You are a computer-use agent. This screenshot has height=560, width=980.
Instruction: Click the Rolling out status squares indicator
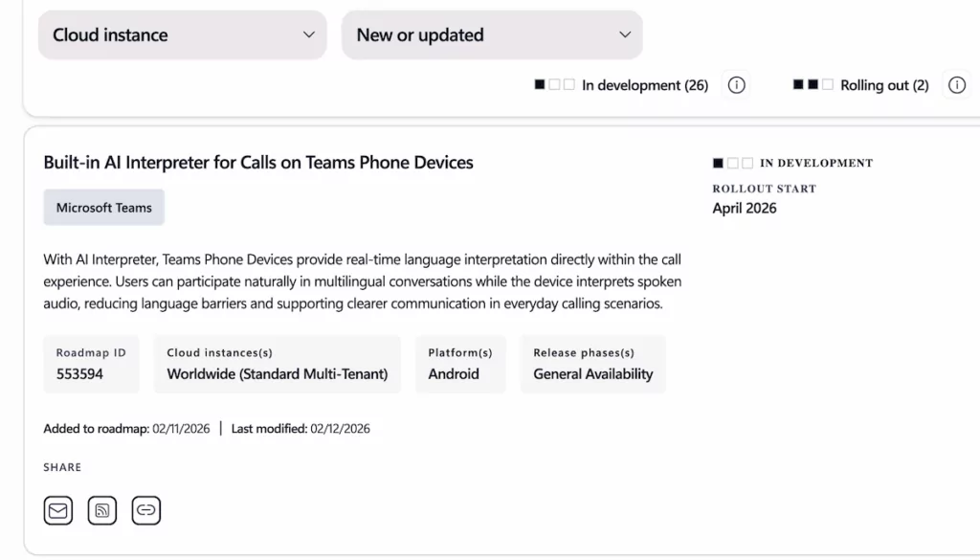[x=813, y=84]
